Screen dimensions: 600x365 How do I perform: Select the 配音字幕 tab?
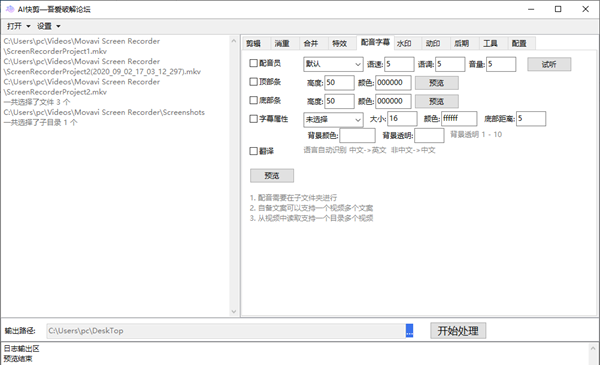click(375, 42)
